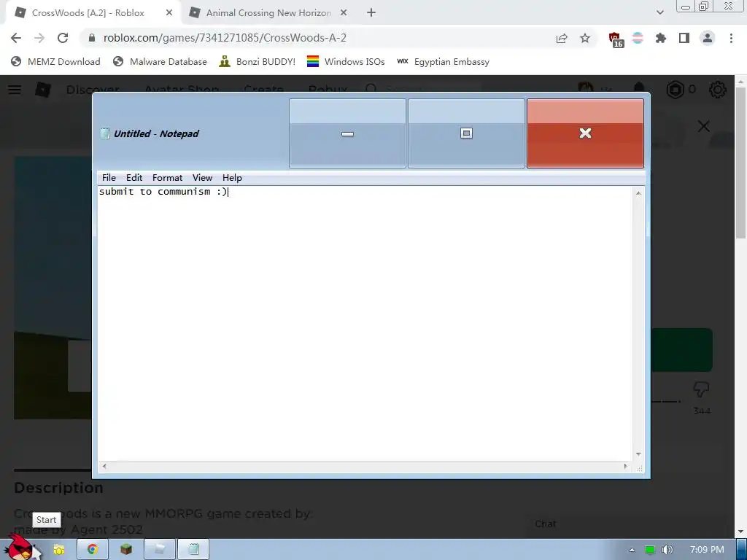Screen dimensions: 747x560
Task: Share this page icon
Action: click(562, 38)
